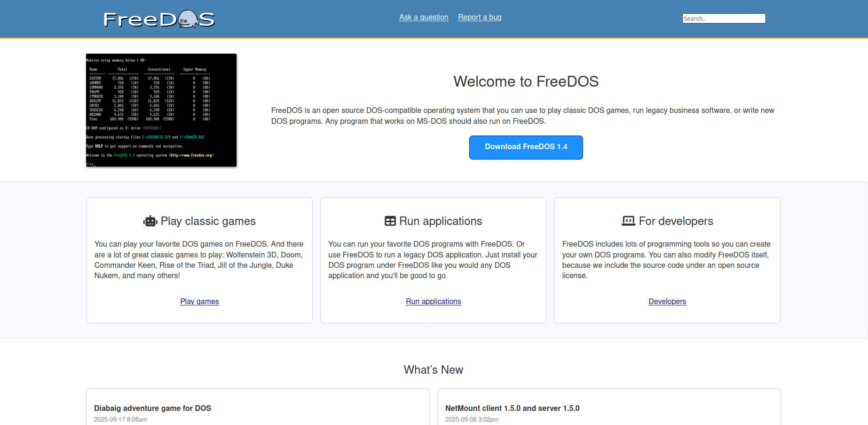Click inside the Search box

pyautogui.click(x=724, y=18)
